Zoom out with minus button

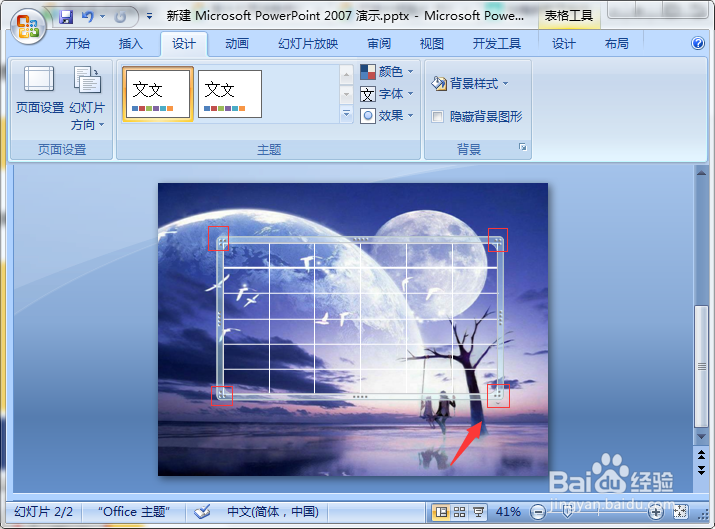538,512
